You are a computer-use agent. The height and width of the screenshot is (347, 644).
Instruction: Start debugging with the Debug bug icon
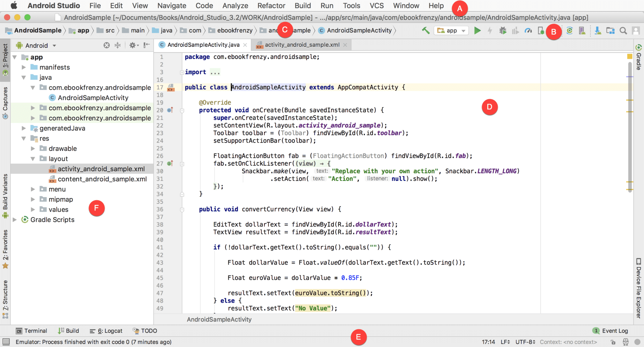click(x=503, y=31)
